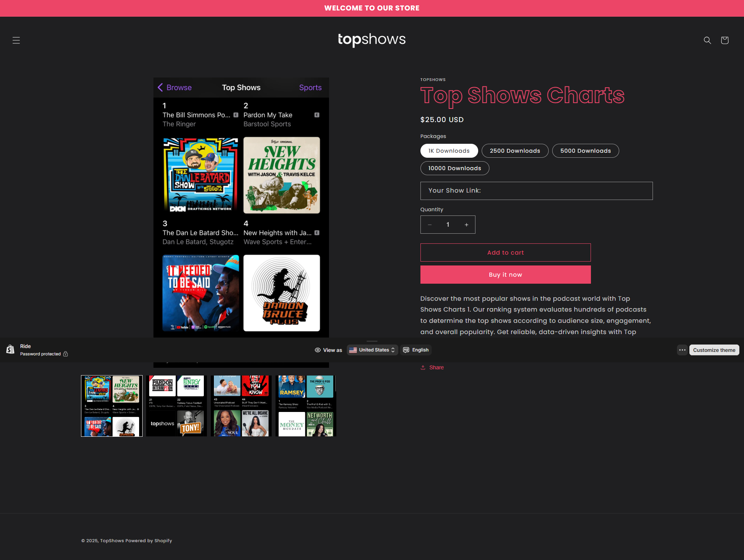Open the three-dots more options button
This screenshot has height=560, width=744.
click(x=682, y=350)
